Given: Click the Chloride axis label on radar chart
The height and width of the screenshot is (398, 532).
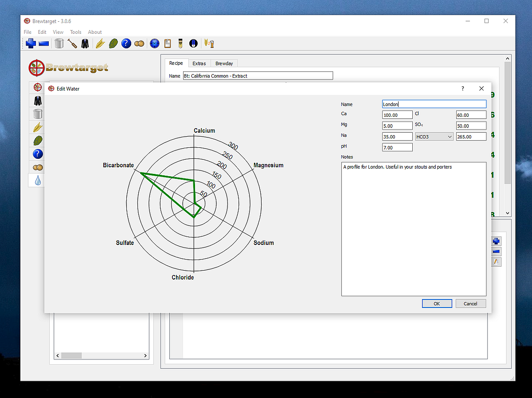Looking at the screenshot, I should click(x=183, y=277).
